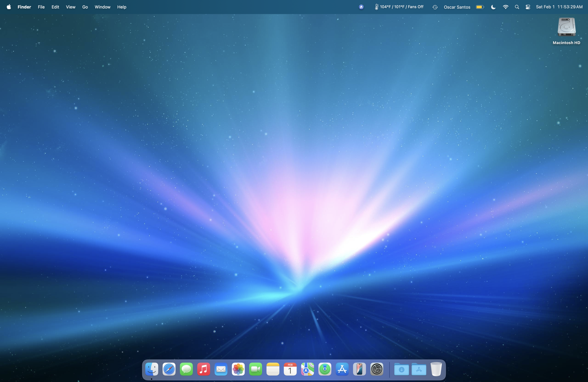Screen dimensions: 588x382
Task: Open the Find My app
Action: [x=325, y=369]
